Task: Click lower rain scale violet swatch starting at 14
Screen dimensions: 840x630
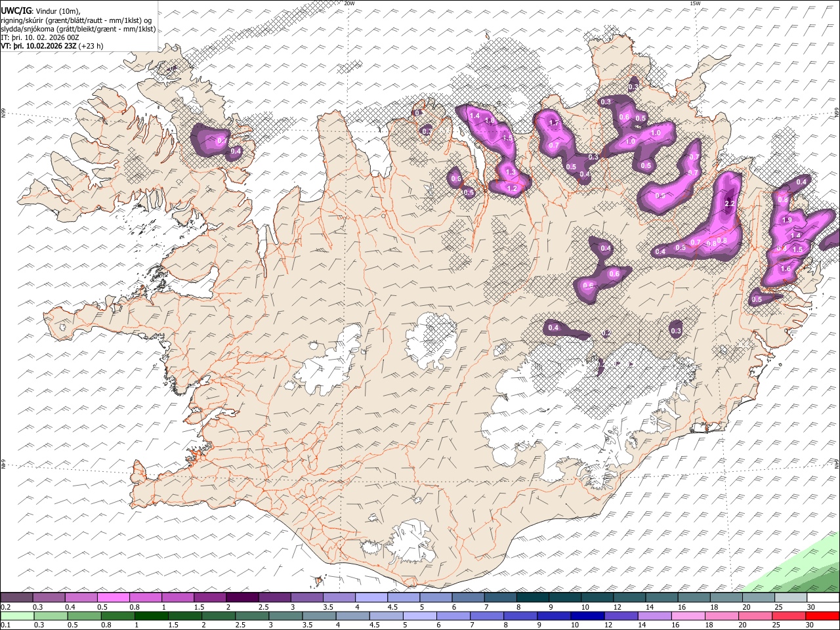Action: point(655,616)
